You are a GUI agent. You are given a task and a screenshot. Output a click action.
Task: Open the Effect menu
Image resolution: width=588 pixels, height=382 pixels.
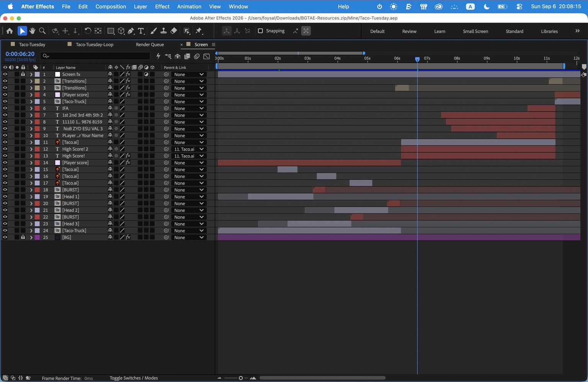pyautogui.click(x=162, y=7)
